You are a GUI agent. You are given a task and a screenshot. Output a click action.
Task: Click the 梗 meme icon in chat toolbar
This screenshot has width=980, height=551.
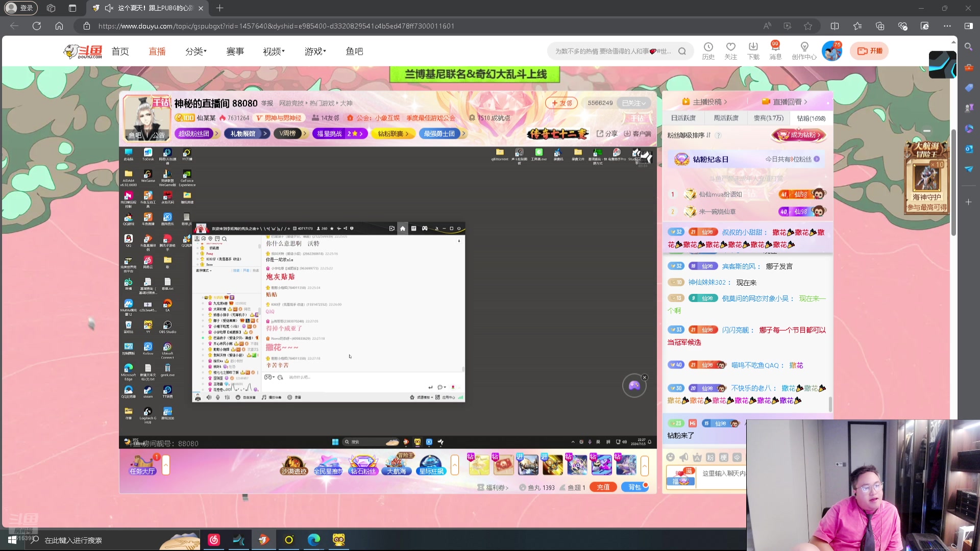(723, 457)
